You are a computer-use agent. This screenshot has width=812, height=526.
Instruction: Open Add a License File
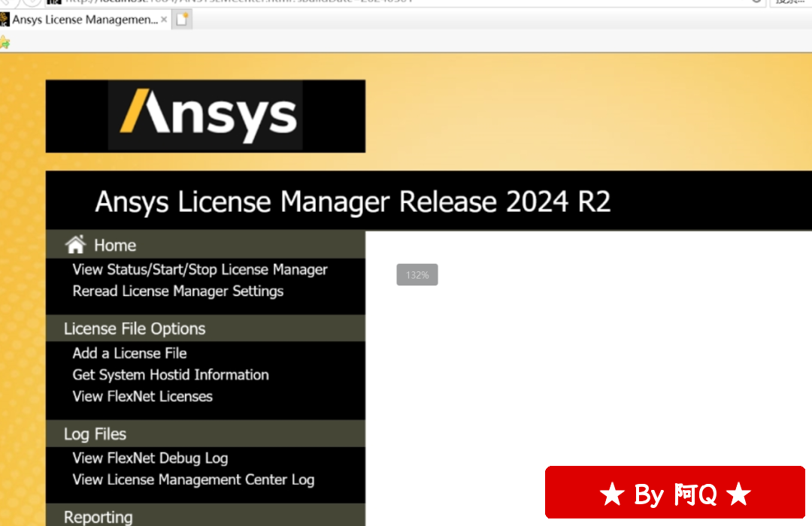(x=129, y=353)
